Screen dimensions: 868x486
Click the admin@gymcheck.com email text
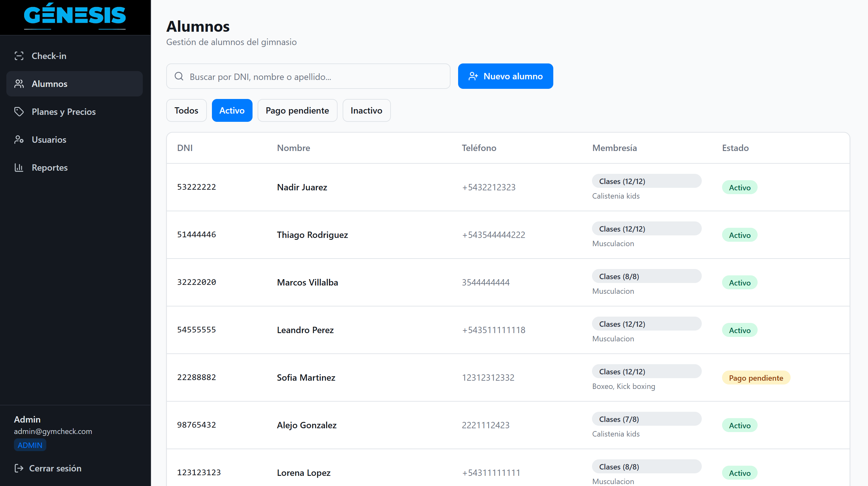(x=53, y=431)
